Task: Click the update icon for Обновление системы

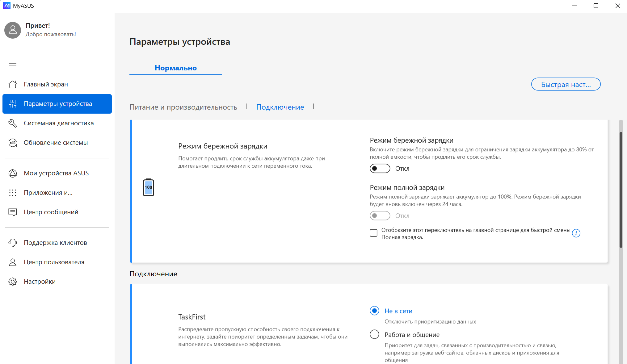Action: (13, 143)
